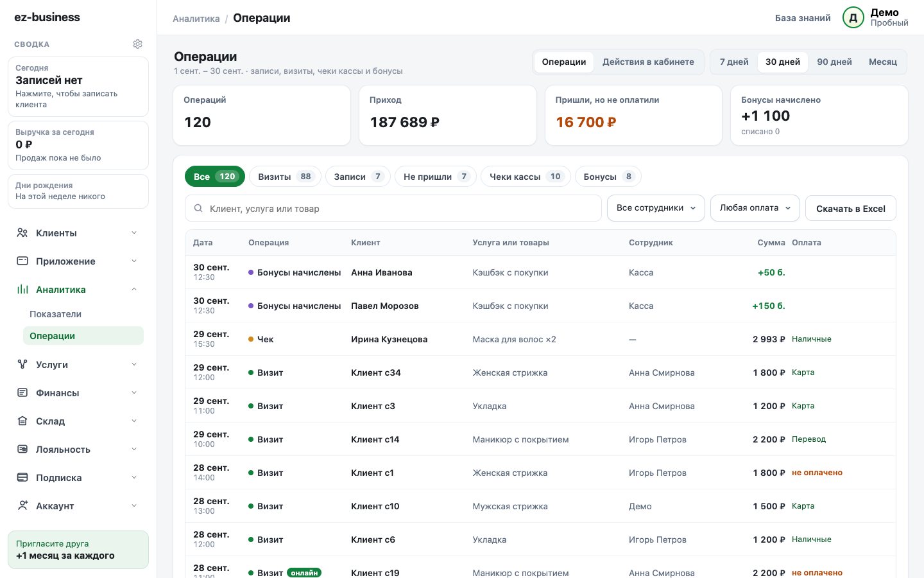Select the Месяц period
The height and width of the screenshot is (578, 924).
pyautogui.click(x=883, y=62)
